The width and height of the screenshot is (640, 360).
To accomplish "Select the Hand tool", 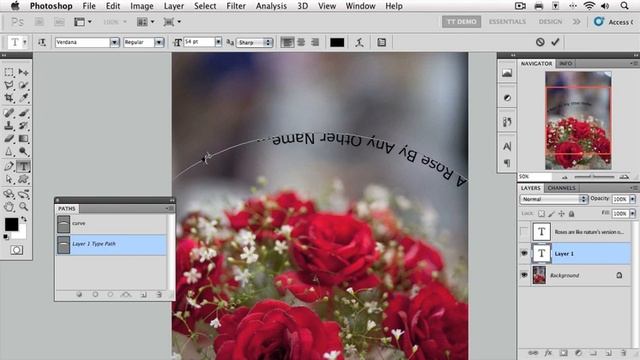I will point(9,207).
